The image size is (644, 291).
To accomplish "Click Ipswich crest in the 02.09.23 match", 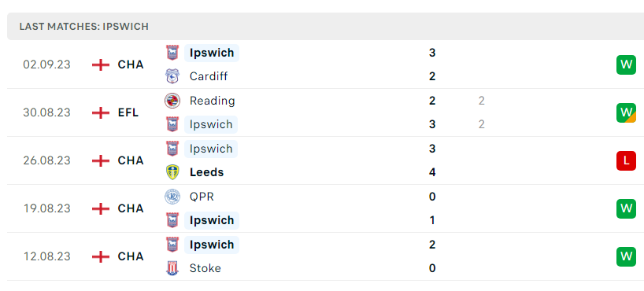I will click(x=172, y=53).
